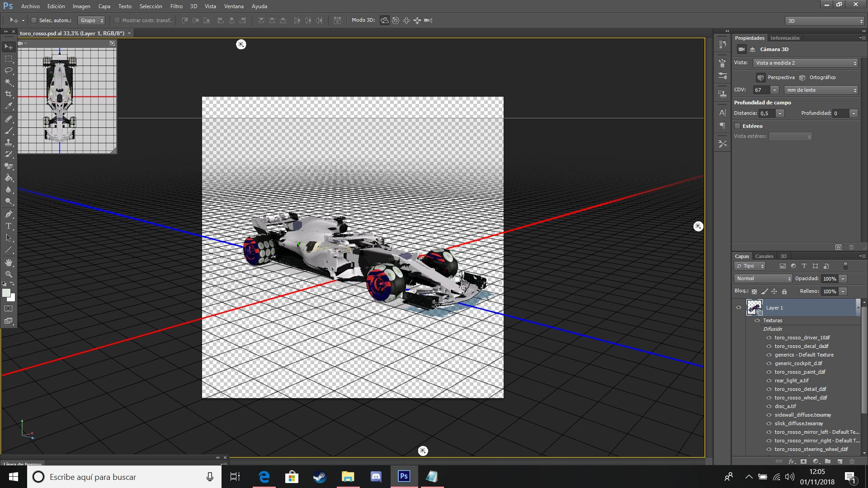Click the Pan 3D object mode icon
The width and height of the screenshot is (868, 488).
click(x=406, y=20)
